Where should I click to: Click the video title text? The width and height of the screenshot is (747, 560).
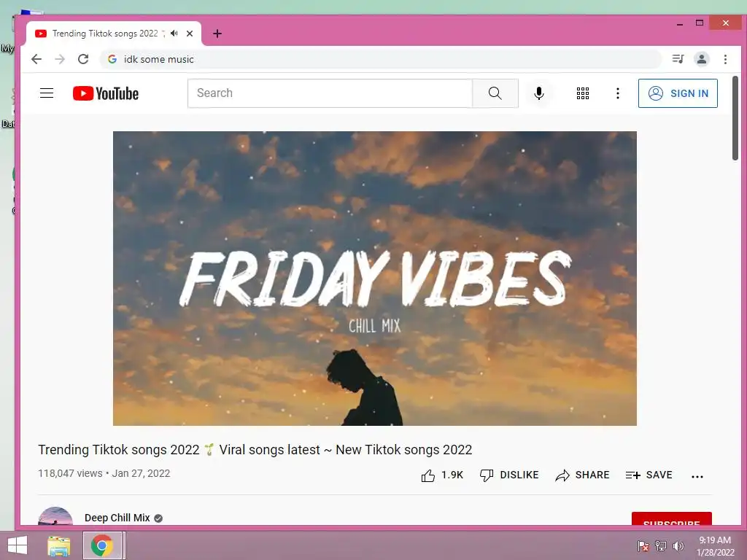click(x=255, y=449)
